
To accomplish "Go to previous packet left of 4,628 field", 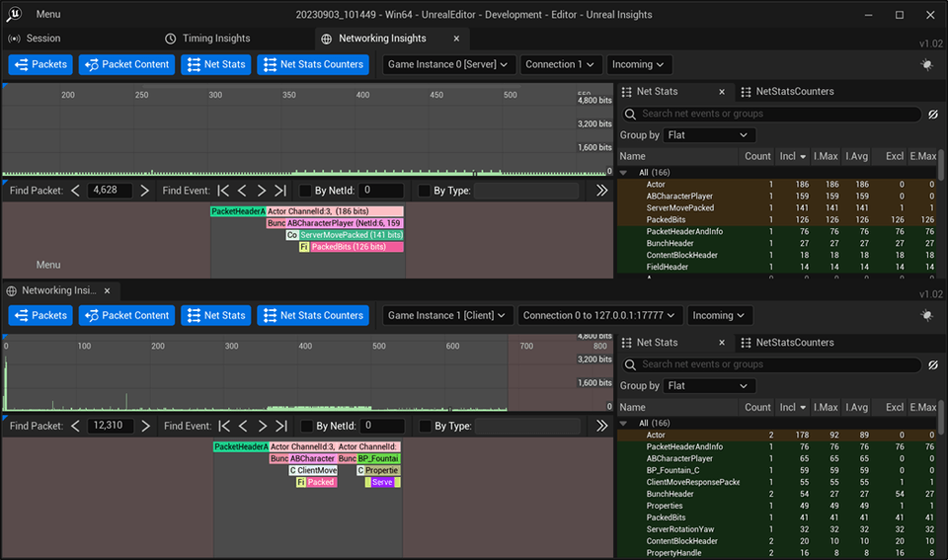I will (75, 191).
